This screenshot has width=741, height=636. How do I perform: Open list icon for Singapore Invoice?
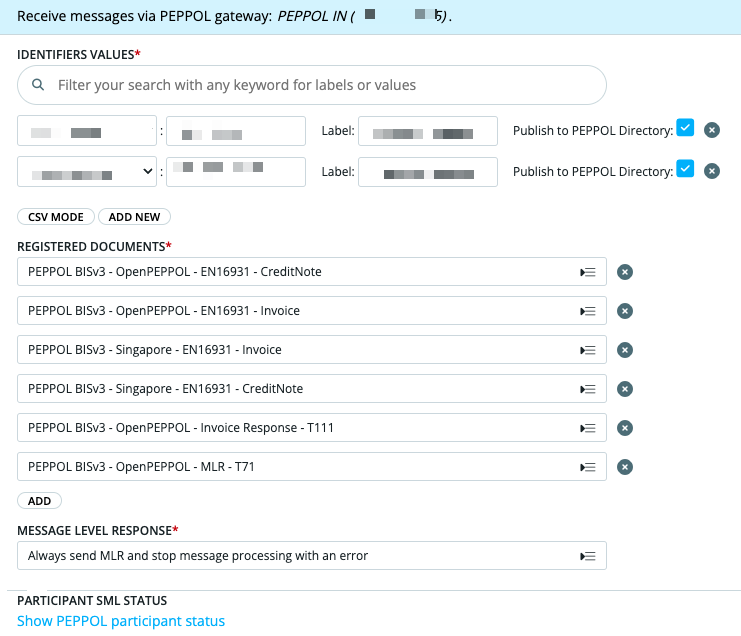click(588, 350)
